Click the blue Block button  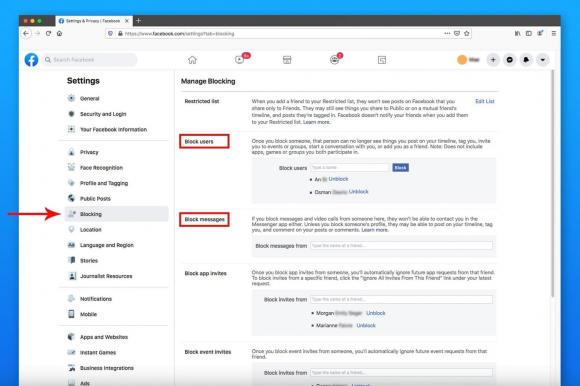401,168
